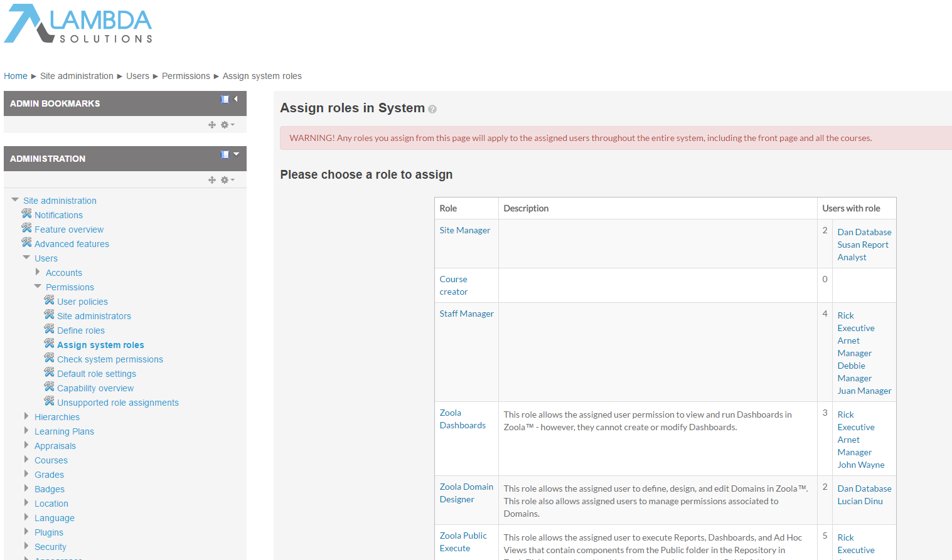952x560 pixels.
Task: Open the Administration block gear actions menu
Action: point(227,180)
